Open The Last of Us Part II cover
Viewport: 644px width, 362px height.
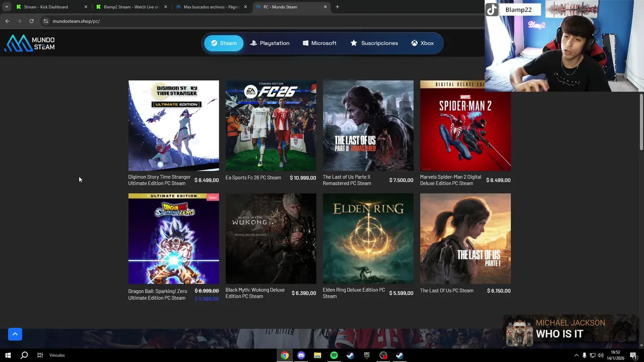click(368, 126)
